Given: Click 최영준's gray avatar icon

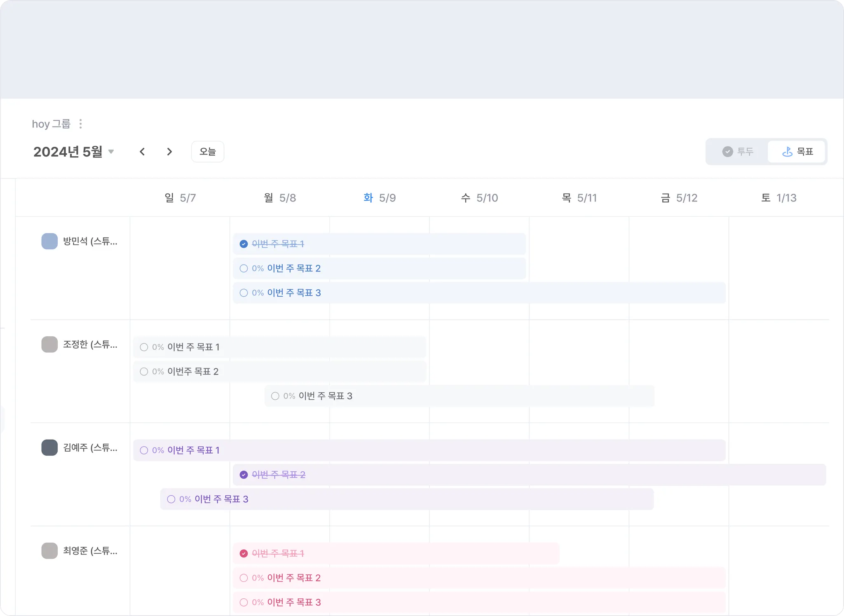Looking at the screenshot, I should click(x=49, y=550).
